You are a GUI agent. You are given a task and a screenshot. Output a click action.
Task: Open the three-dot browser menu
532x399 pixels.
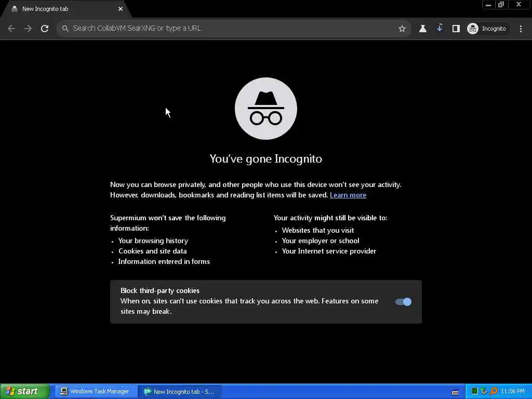[521, 29]
